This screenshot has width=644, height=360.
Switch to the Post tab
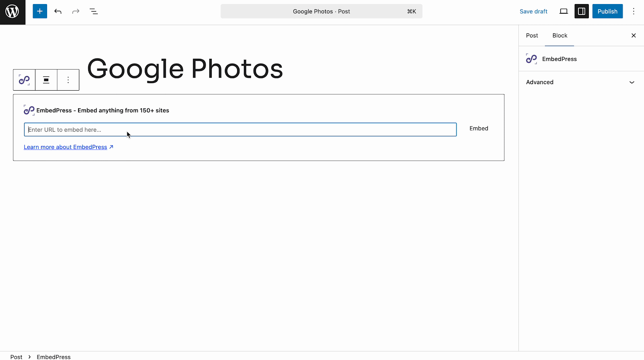click(532, 35)
